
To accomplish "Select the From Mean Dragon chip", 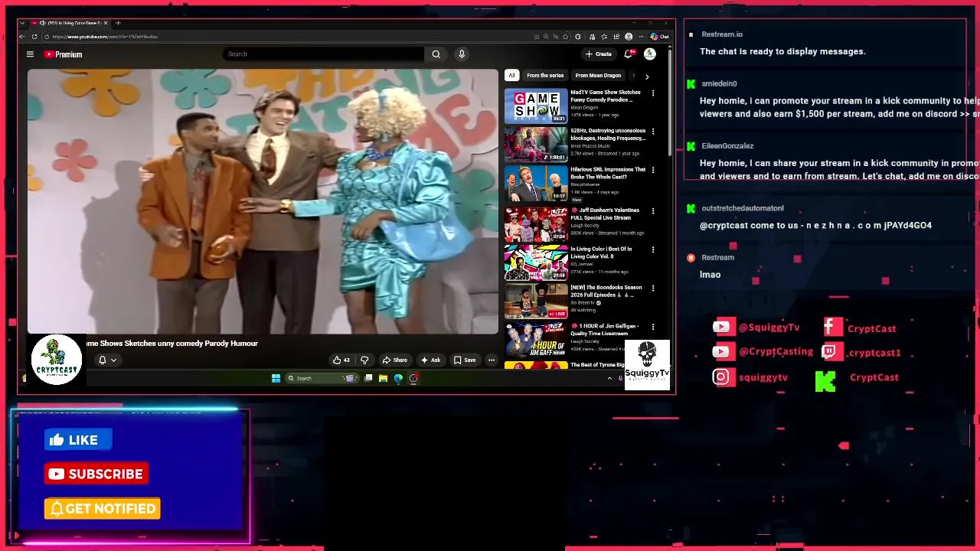I will coord(598,76).
